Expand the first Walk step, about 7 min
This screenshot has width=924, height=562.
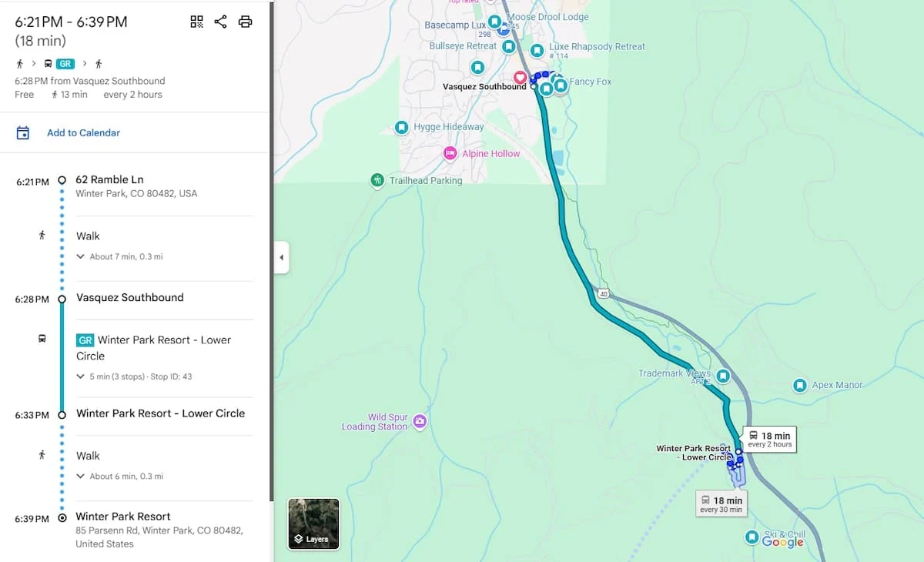point(119,256)
